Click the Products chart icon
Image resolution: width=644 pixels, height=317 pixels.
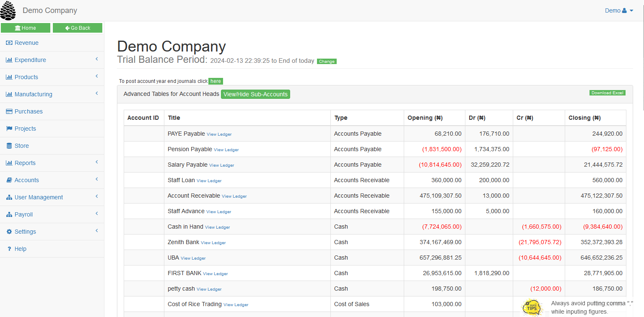[x=9, y=77]
